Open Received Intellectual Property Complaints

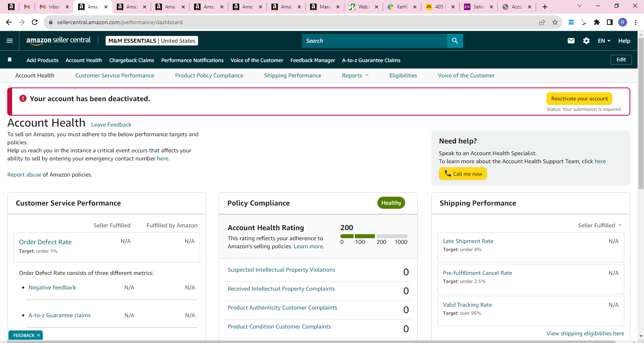coord(281,289)
